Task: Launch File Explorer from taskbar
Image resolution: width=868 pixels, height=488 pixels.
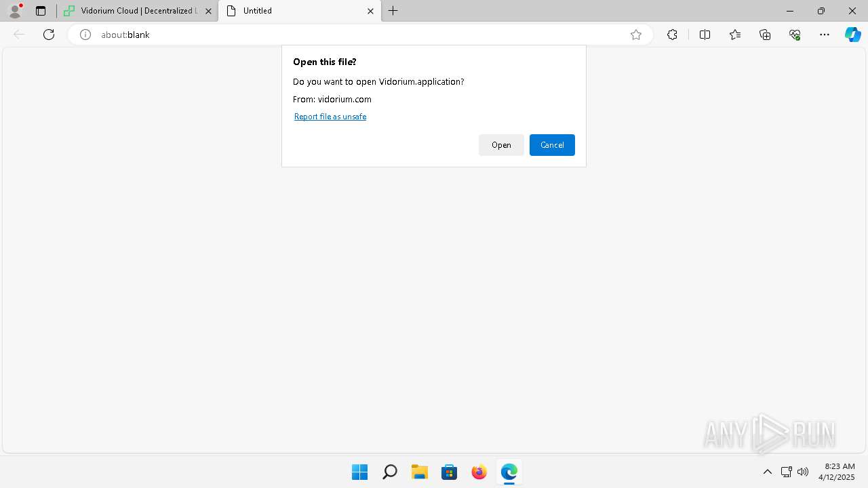Action: pos(419,472)
